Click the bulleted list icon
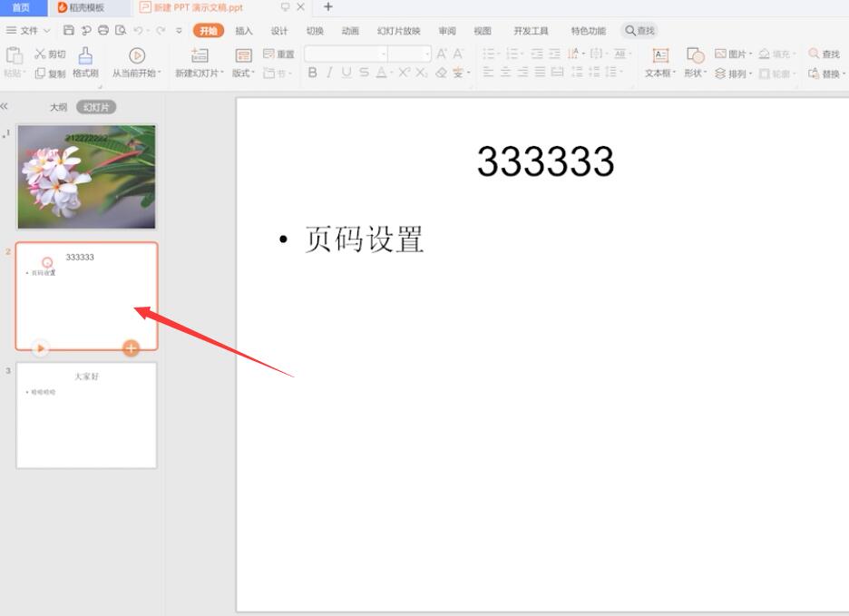 pyautogui.click(x=488, y=54)
